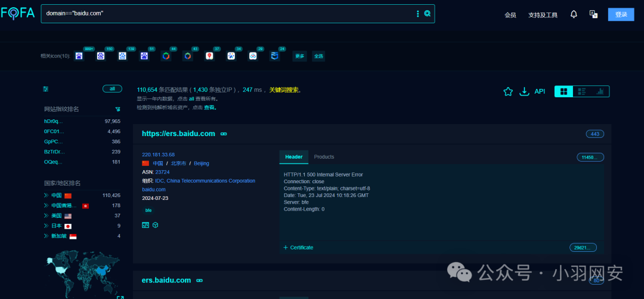Switch to statistics chart view
Image resolution: width=644 pixels, height=299 pixels.
pos(600,92)
